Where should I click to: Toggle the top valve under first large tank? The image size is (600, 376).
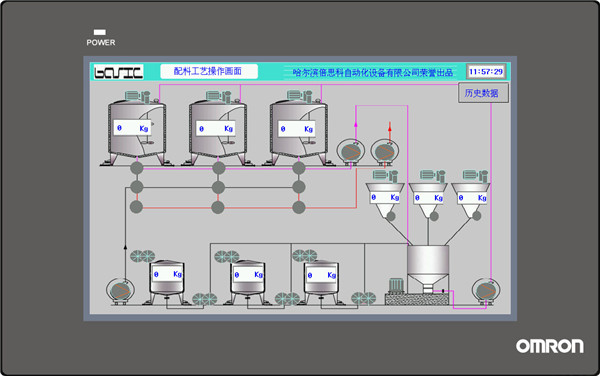click(137, 168)
